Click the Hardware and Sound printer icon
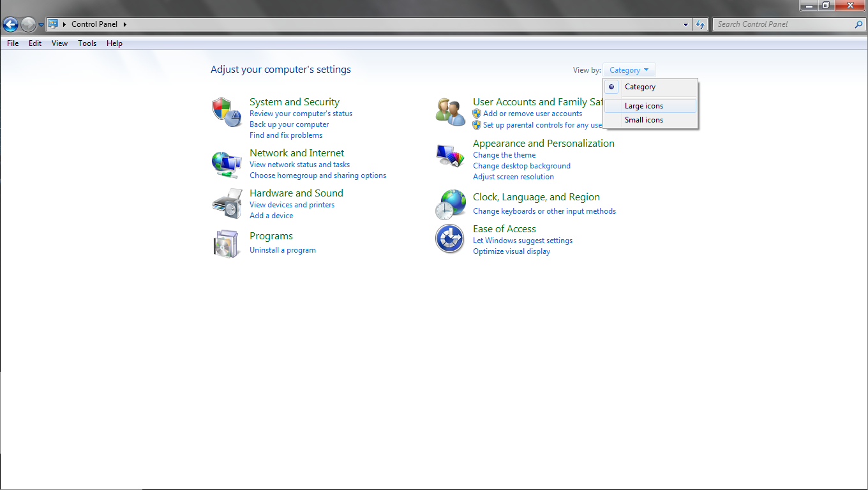The width and height of the screenshot is (868, 490). (227, 204)
